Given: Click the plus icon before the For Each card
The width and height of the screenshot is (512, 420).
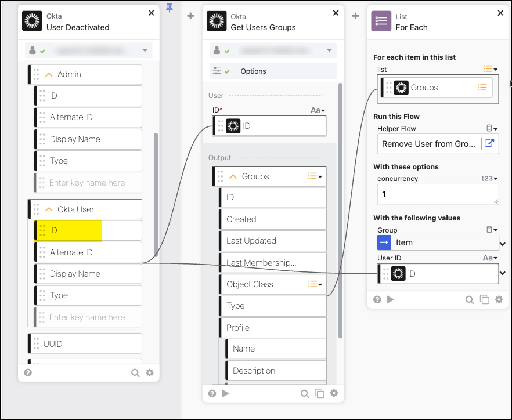Looking at the screenshot, I should coord(356,16).
